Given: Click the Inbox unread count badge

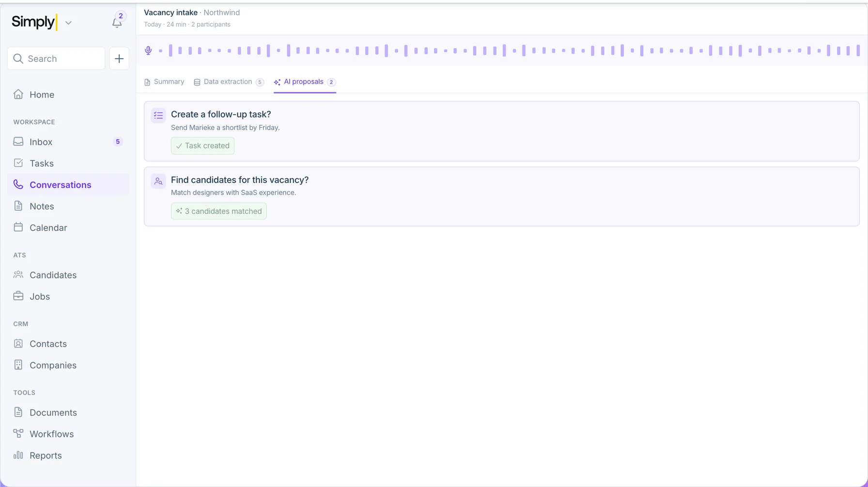Looking at the screenshot, I should (118, 142).
